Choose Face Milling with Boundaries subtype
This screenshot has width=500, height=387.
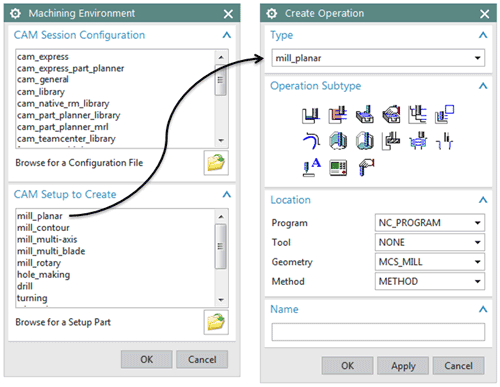(365, 115)
